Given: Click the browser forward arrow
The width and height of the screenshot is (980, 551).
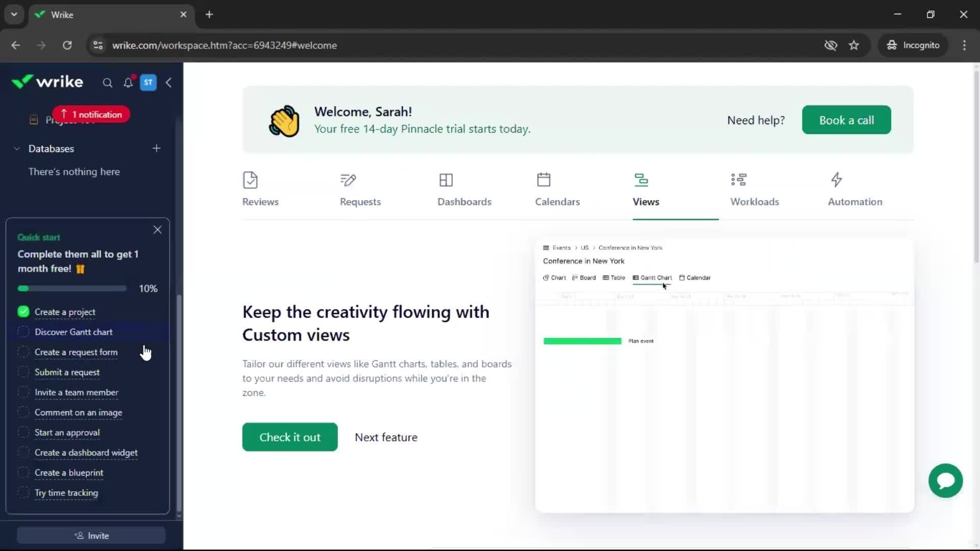Looking at the screenshot, I should 41,45.
